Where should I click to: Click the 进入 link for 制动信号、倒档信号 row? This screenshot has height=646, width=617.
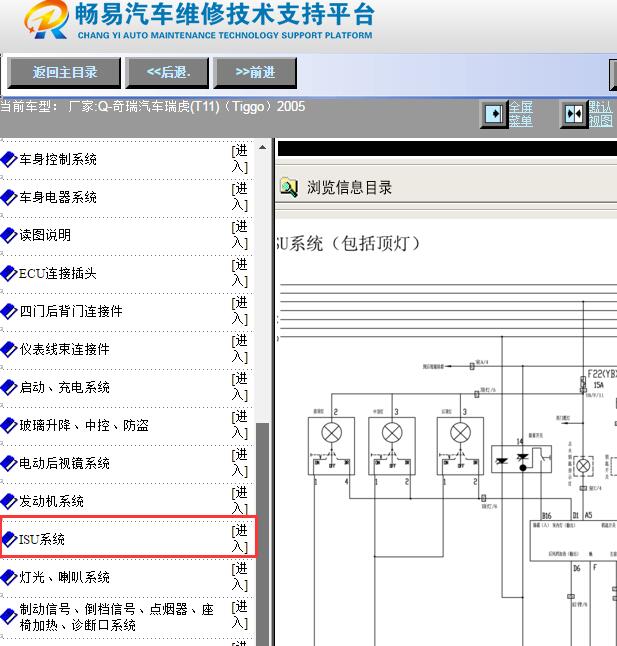pyautogui.click(x=240, y=615)
